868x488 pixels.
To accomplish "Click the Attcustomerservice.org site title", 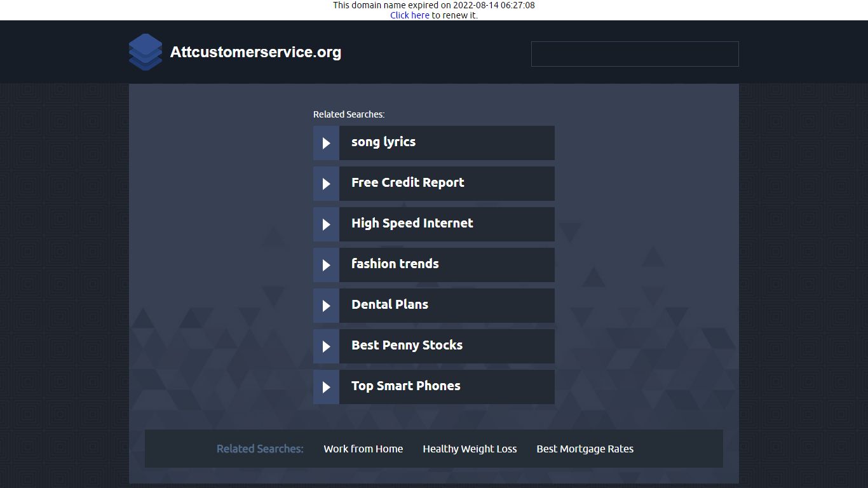I will [255, 52].
